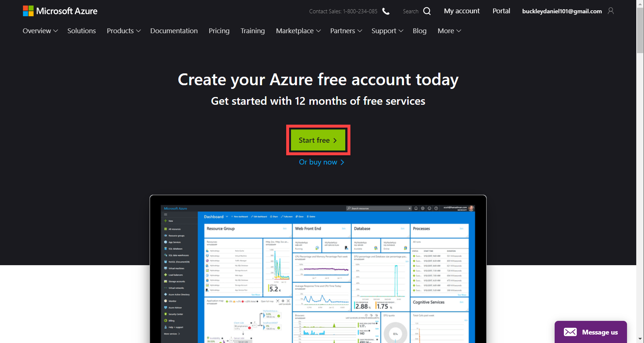Expand the Products dropdown menu

point(124,31)
